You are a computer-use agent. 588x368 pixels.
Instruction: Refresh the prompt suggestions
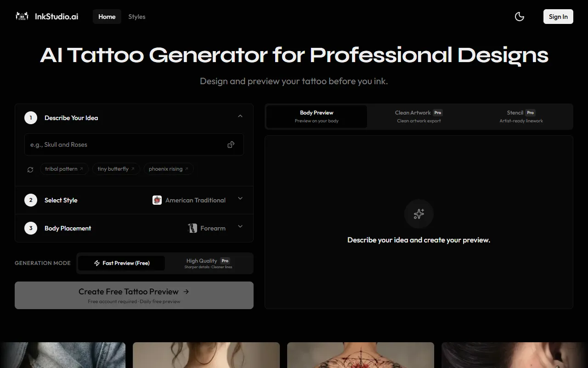click(30, 169)
